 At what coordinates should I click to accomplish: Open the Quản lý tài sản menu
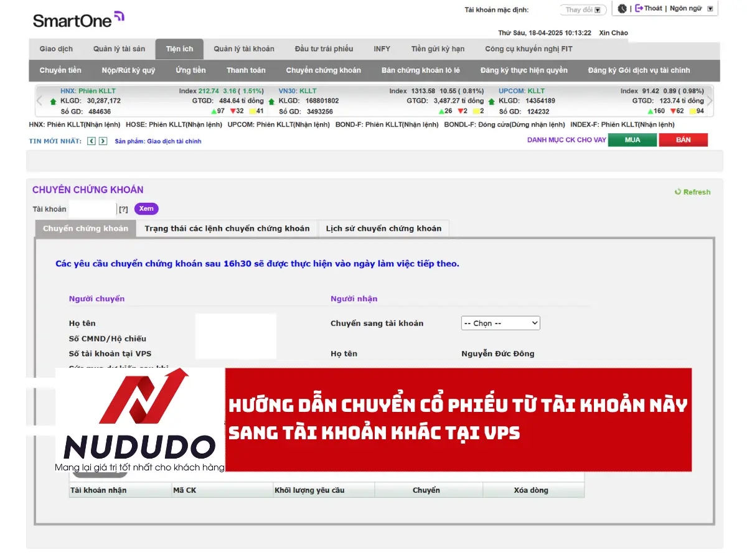click(119, 49)
